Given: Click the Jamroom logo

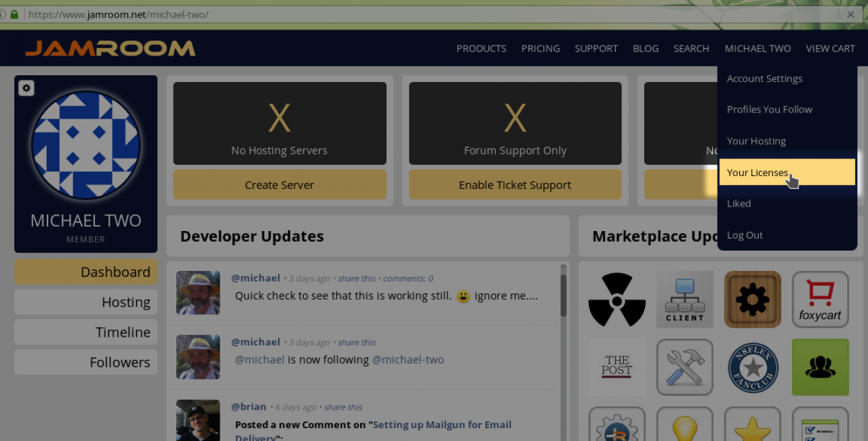Looking at the screenshot, I should click(111, 48).
